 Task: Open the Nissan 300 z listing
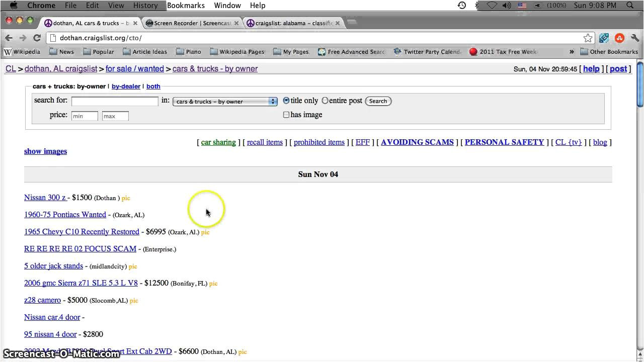(45, 198)
